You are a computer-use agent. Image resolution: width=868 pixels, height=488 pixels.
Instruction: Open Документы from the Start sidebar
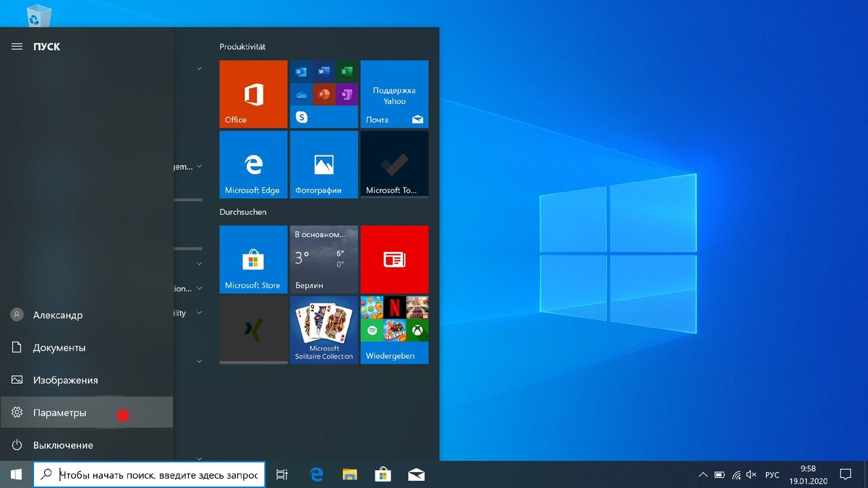(x=87, y=348)
